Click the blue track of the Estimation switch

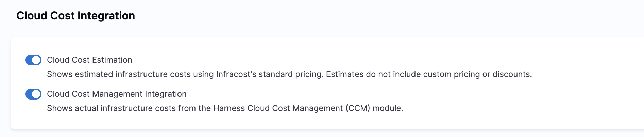click(x=29, y=60)
